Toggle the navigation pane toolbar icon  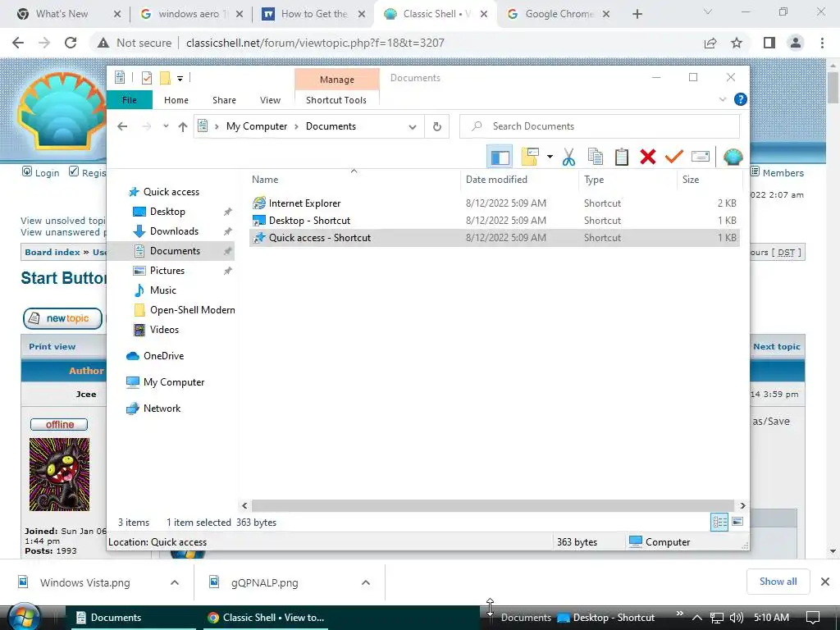[500, 157]
